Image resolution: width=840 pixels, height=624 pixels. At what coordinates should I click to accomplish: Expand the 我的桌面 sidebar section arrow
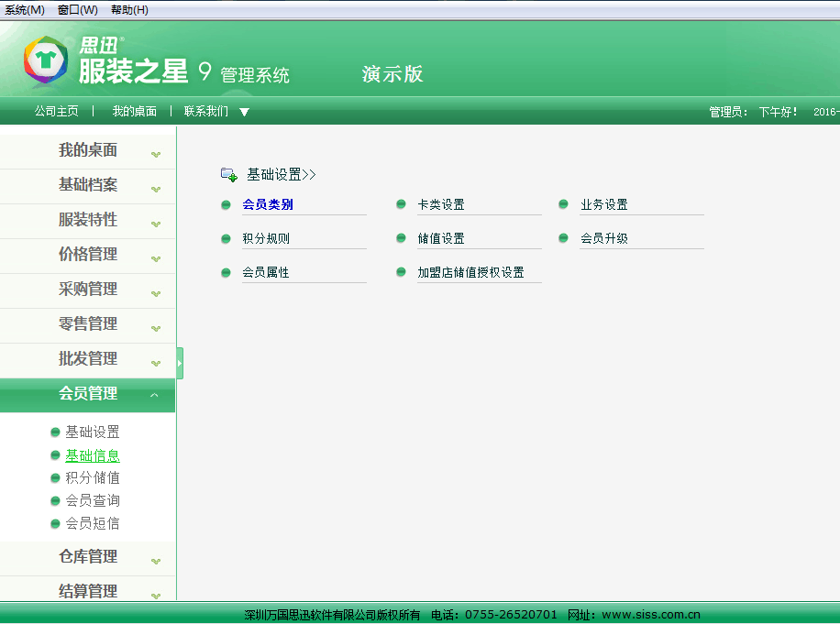156,155
